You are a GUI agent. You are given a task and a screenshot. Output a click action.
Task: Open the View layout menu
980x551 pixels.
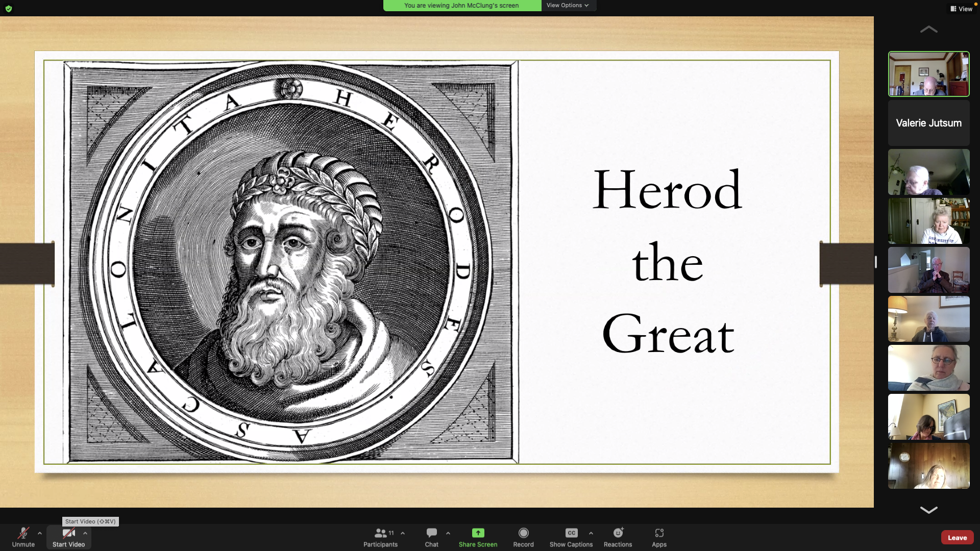tap(961, 9)
